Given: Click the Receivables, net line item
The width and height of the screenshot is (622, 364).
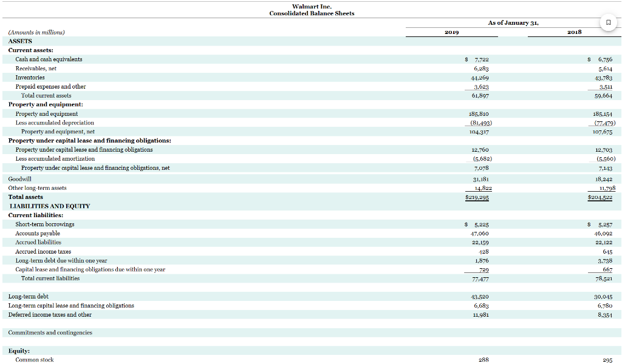Looking at the screenshot, I should click(35, 68).
